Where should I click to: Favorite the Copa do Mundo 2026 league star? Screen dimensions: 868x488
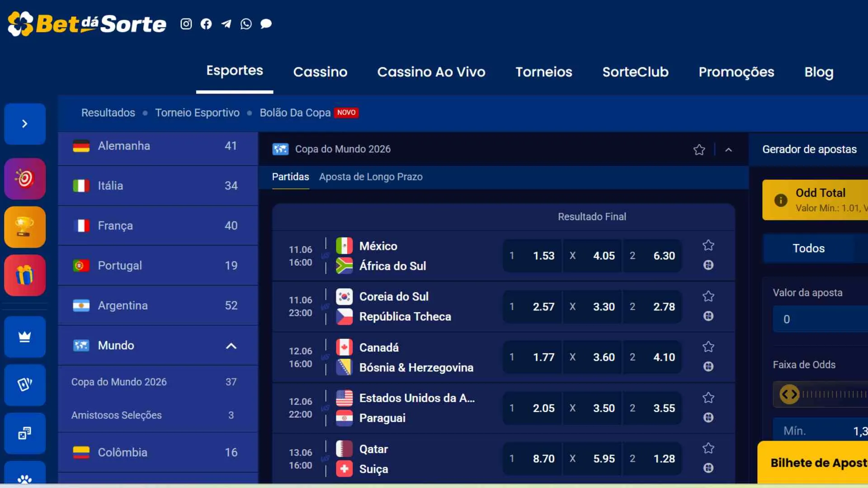coord(699,150)
